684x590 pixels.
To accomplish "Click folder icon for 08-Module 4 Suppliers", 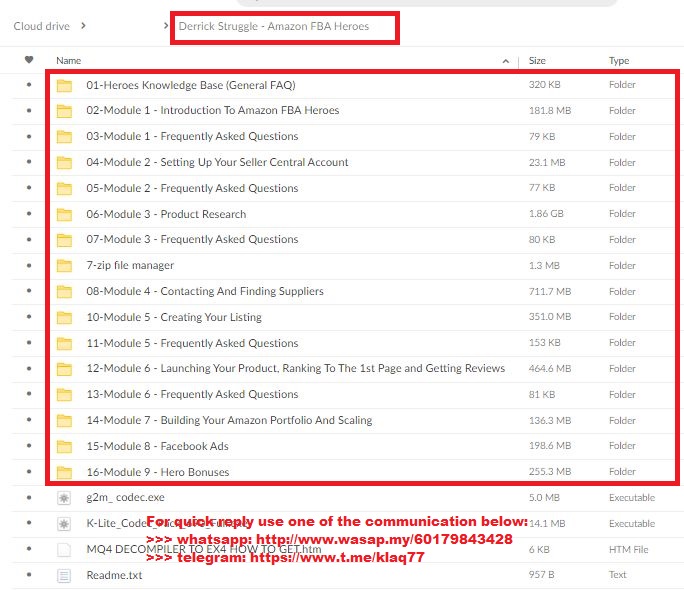I will click(64, 292).
